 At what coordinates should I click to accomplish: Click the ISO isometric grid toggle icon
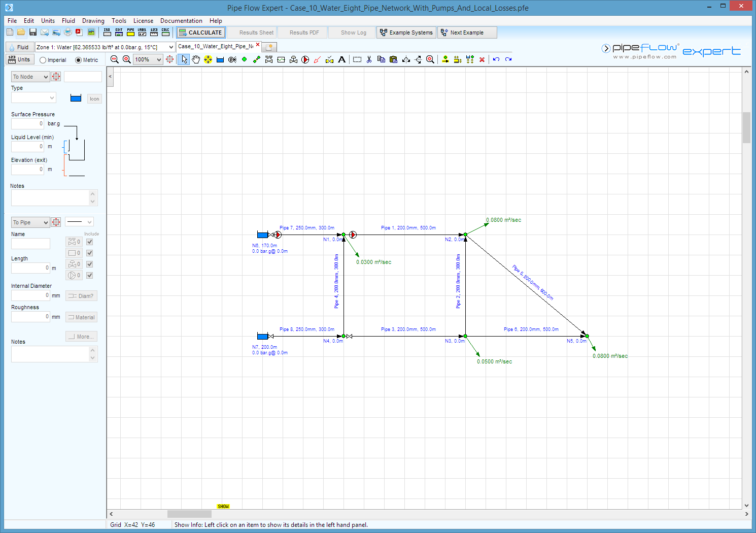coord(107,32)
